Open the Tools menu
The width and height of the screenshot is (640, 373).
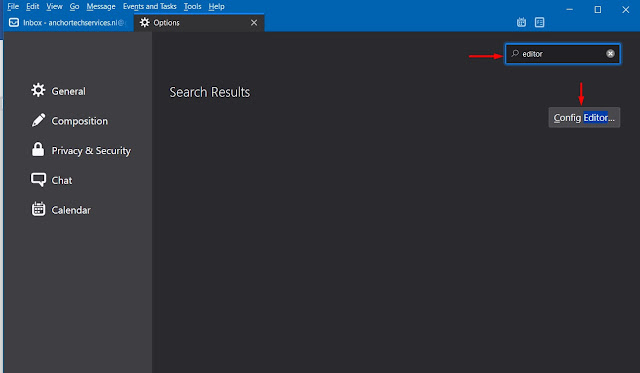tap(192, 7)
